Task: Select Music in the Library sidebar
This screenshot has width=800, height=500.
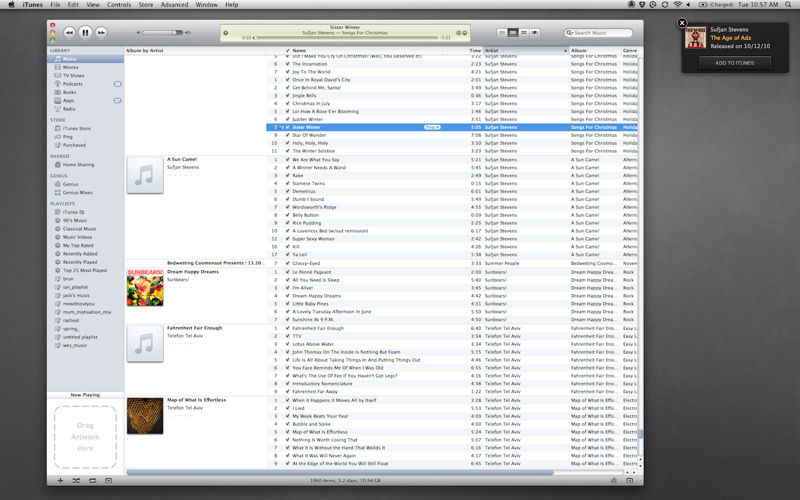Action: (x=85, y=59)
